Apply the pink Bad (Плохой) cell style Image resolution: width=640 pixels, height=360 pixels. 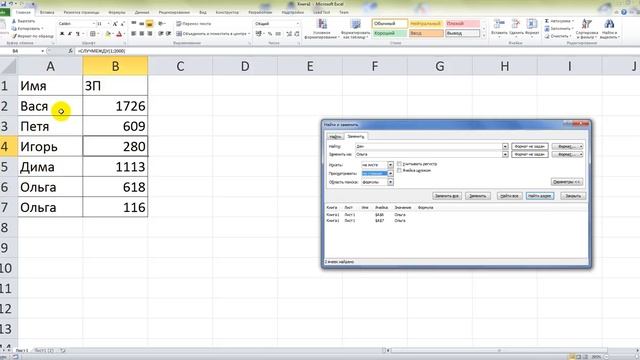462,24
